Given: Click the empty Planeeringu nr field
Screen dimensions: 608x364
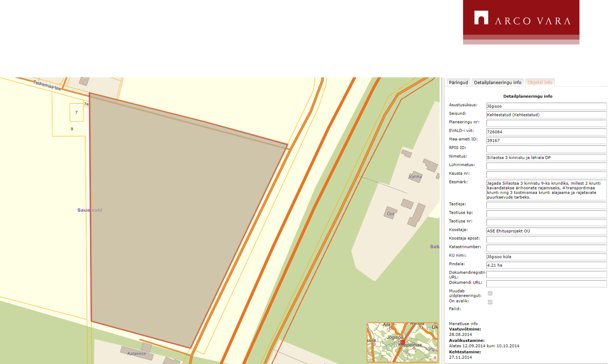Looking at the screenshot, I should tap(546, 123).
